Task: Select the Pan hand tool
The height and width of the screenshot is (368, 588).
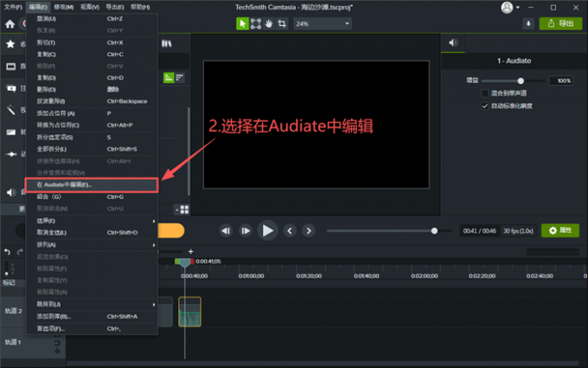Action: (269, 23)
